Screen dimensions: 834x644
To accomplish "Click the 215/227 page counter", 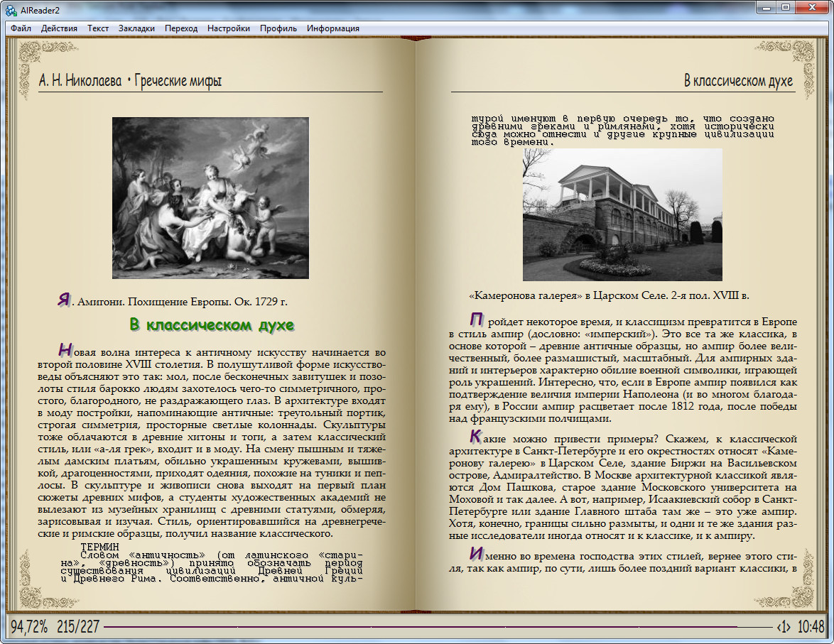I will click(78, 627).
